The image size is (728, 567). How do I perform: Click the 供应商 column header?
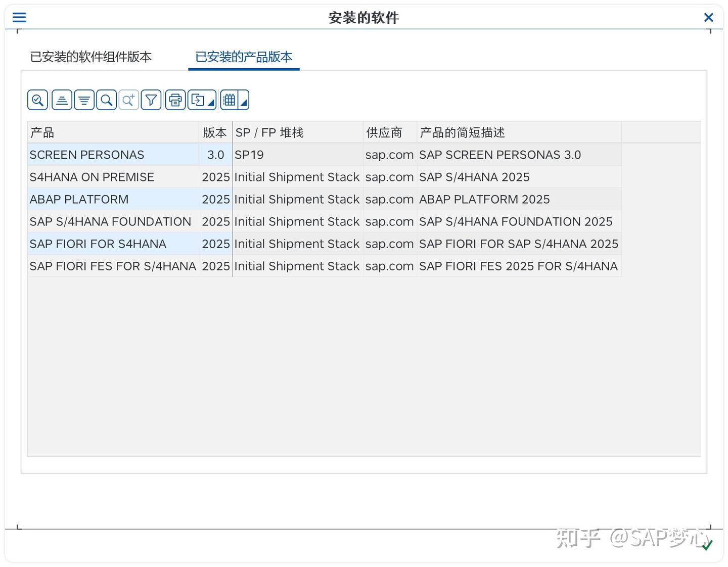tap(390, 132)
